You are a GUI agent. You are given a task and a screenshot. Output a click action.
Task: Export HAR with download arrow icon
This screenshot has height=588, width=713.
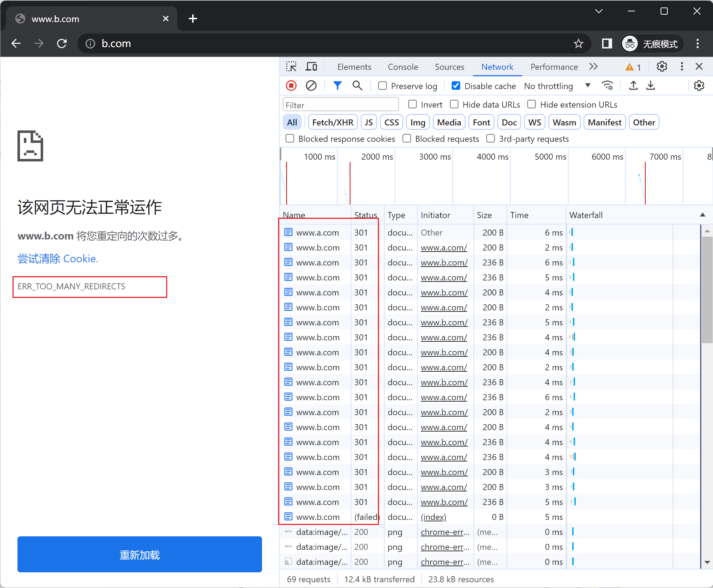651,86
